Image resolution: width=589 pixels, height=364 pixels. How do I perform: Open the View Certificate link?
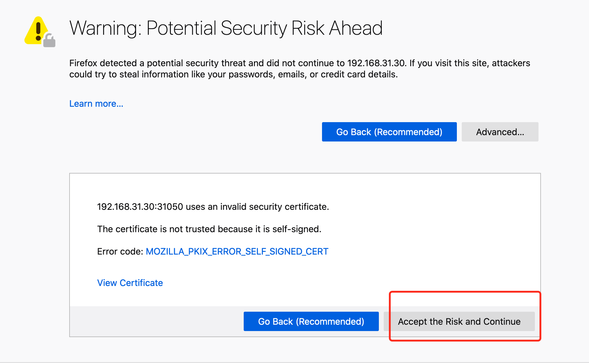[130, 283]
